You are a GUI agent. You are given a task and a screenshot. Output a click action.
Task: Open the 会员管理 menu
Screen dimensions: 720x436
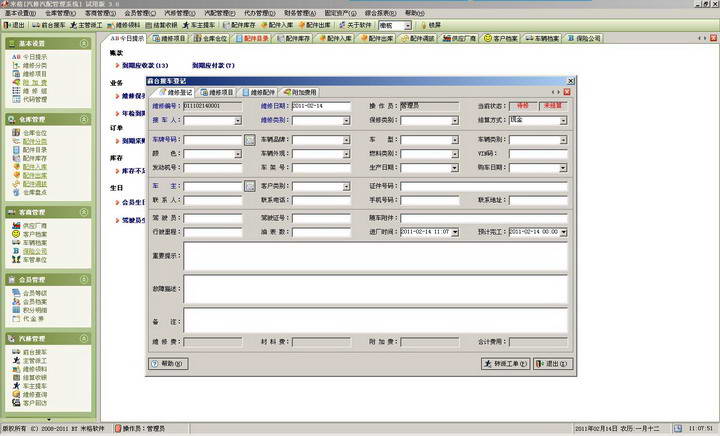coord(140,13)
